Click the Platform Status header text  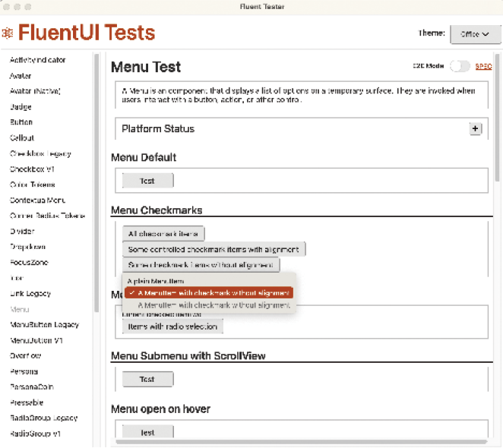point(158,128)
